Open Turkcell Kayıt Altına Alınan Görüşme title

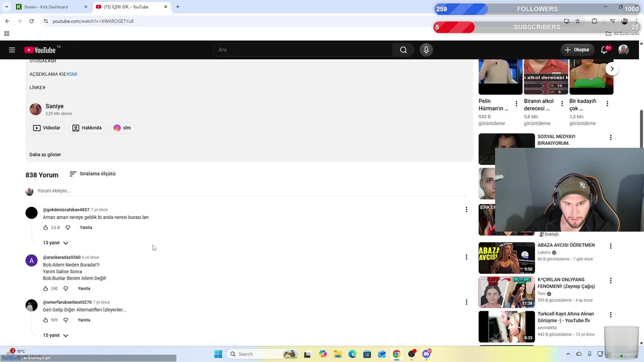566,317
